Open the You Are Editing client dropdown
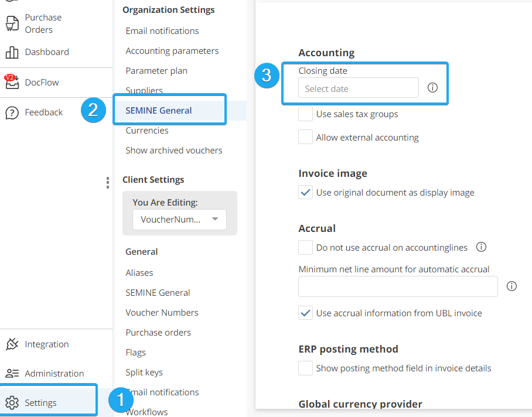This screenshot has width=532, height=417. click(179, 220)
